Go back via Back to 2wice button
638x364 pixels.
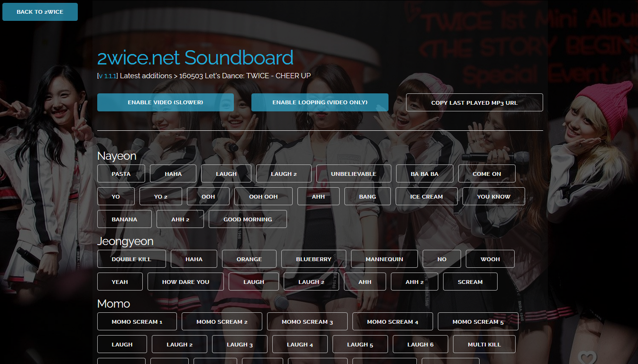(x=40, y=12)
